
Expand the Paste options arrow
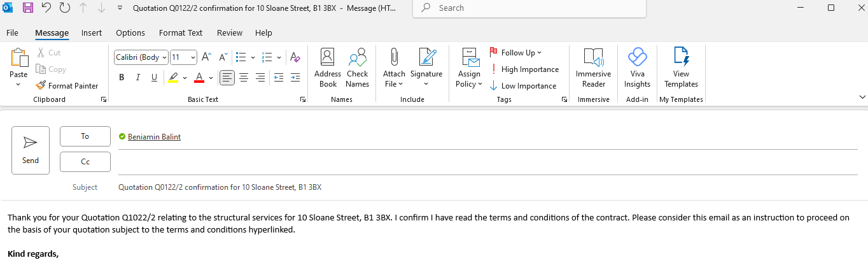click(x=18, y=84)
